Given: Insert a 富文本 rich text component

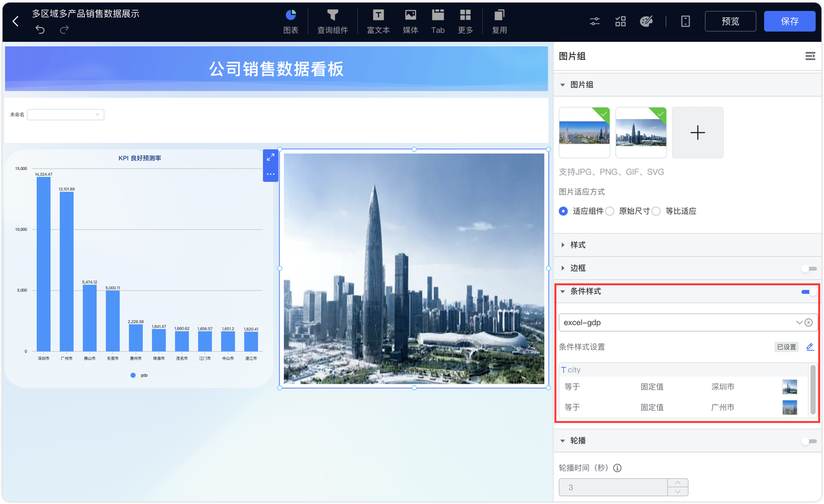Looking at the screenshot, I should coord(379,21).
